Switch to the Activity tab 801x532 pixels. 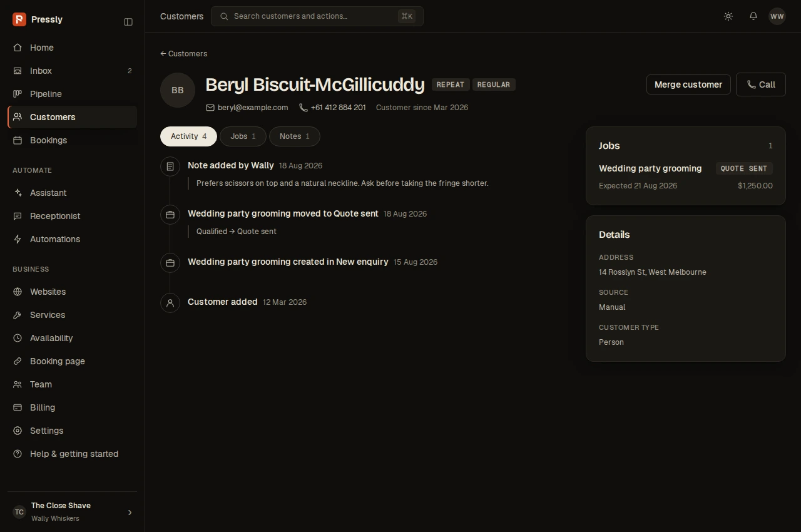click(x=188, y=136)
